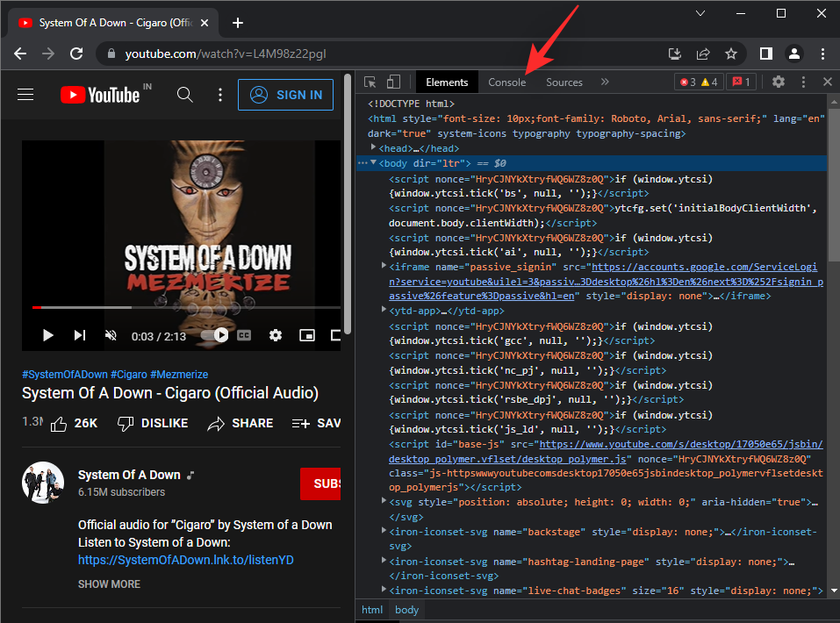840x623 pixels.
Task: Enable miniplayer mode
Action: pyautogui.click(x=307, y=335)
